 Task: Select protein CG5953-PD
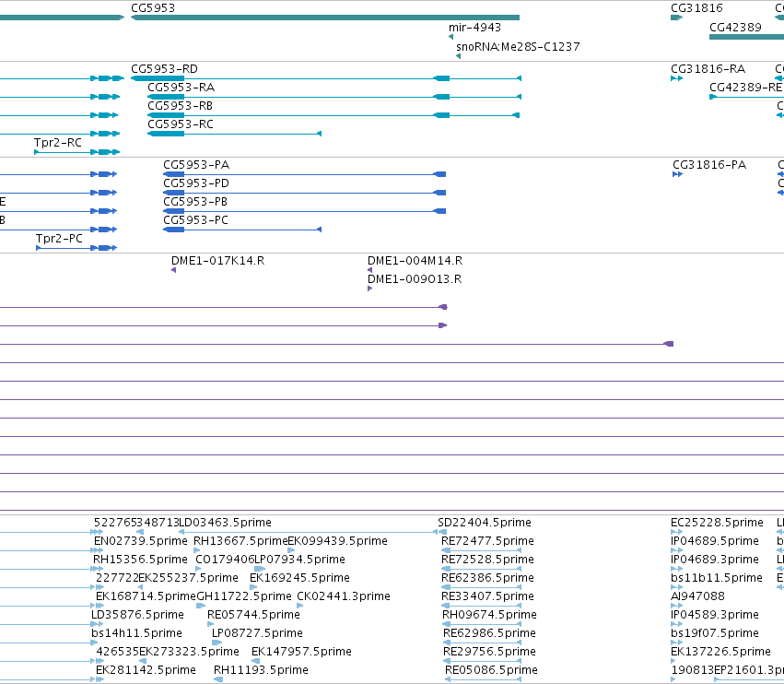pos(196,183)
